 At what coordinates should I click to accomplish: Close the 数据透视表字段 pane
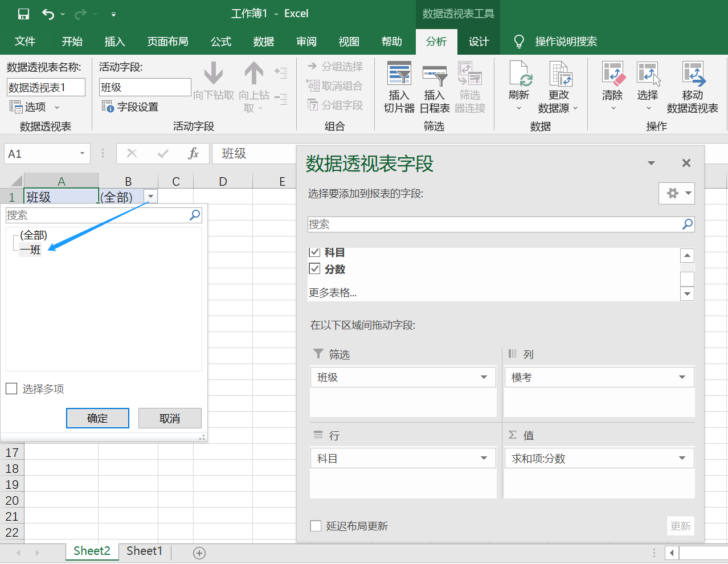(x=686, y=163)
